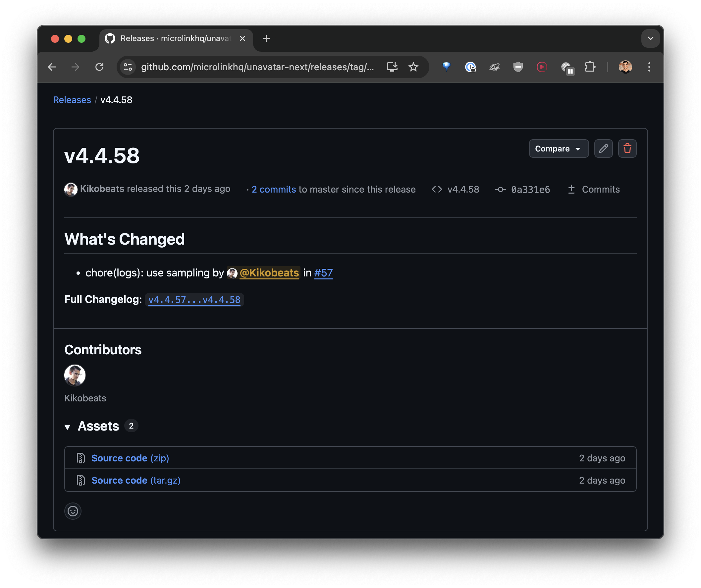Click the red trash delete release icon
701x588 pixels.
click(x=627, y=148)
